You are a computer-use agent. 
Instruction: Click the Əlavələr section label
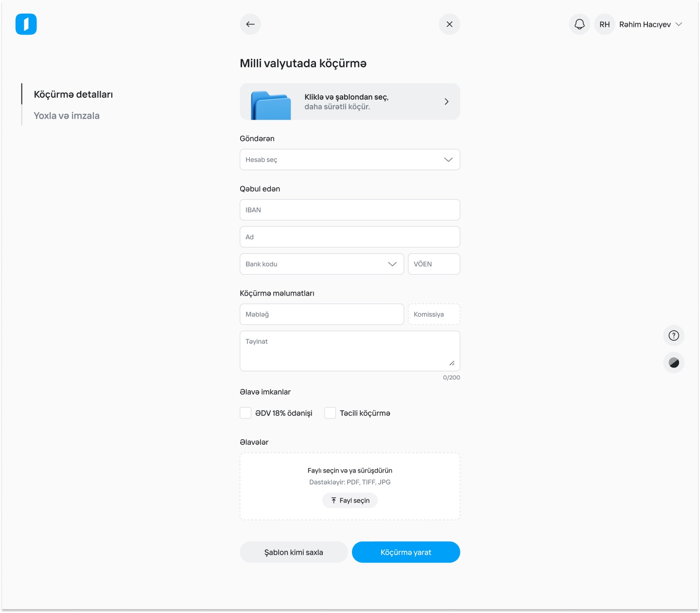254,442
